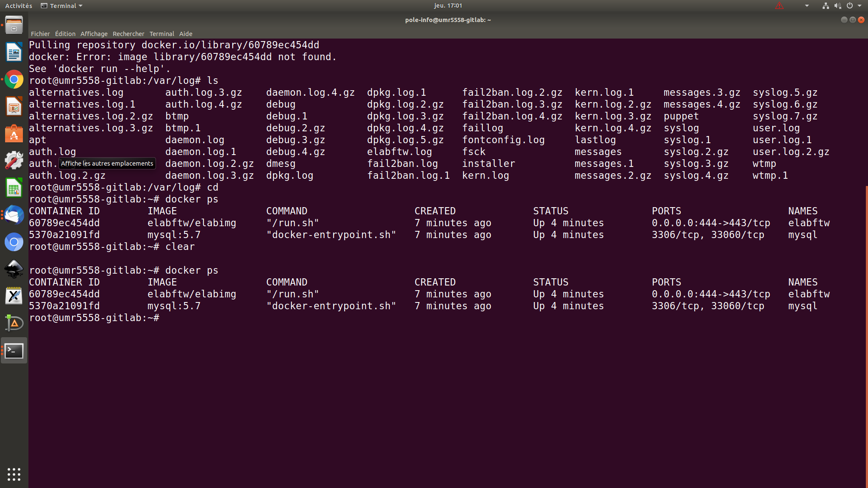The width and height of the screenshot is (868, 488).
Task: Open system settings via the wrench icon
Action: point(14,161)
